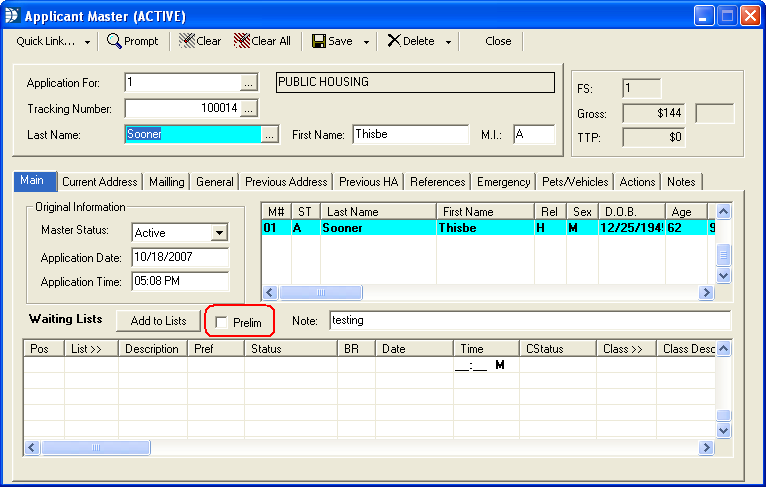Click the Delete X icon
The width and height of the screenshot is (766, 487).
394,41
